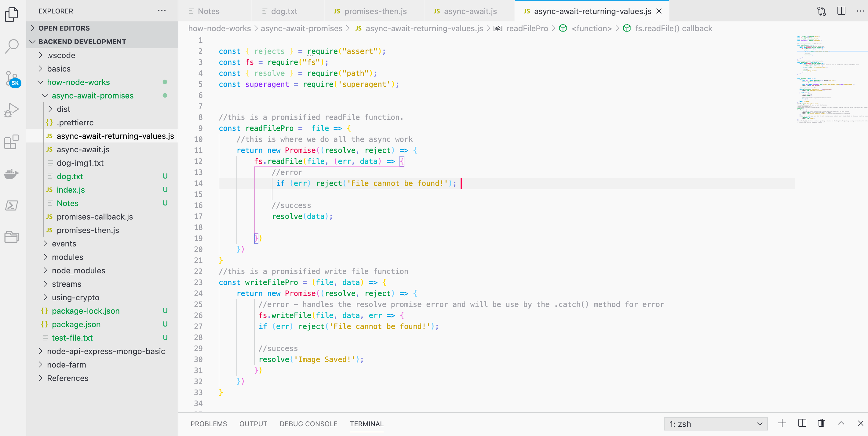868x436 pixels.
Task: Open the Extensions view
Action: [12, 142]
